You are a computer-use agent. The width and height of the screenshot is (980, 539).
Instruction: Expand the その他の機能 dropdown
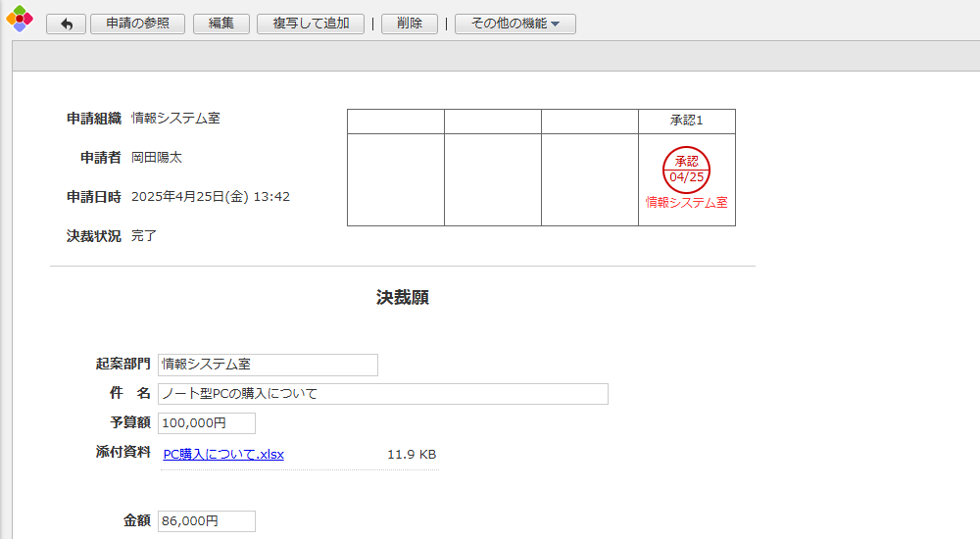point(515,24)
